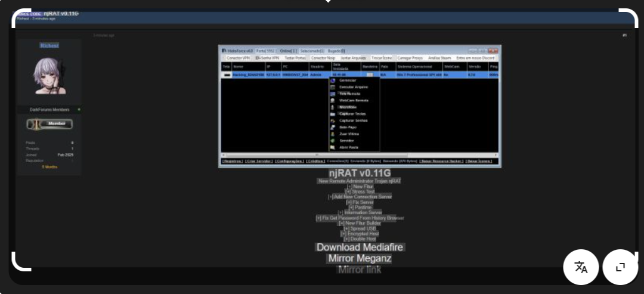Click the Bate-Papo chat icon
644x294 pixels.
pyautogui.click(x=333, y=127)
